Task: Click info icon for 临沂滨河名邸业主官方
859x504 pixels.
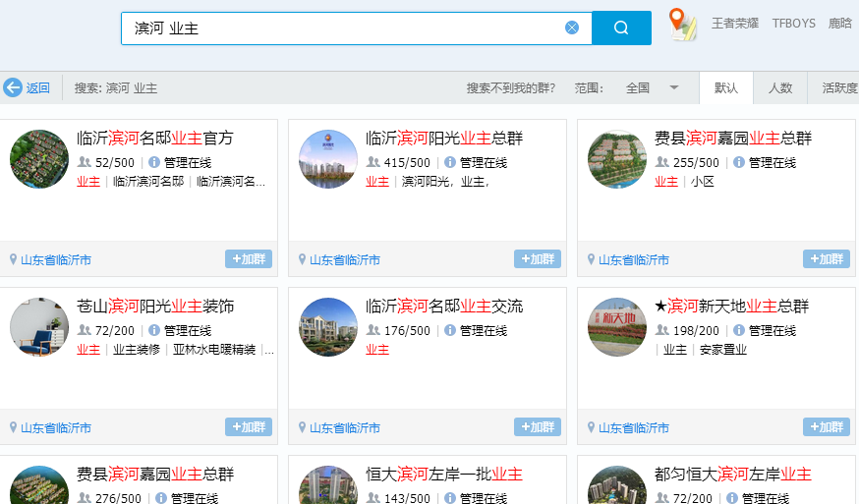Action: 154,162
